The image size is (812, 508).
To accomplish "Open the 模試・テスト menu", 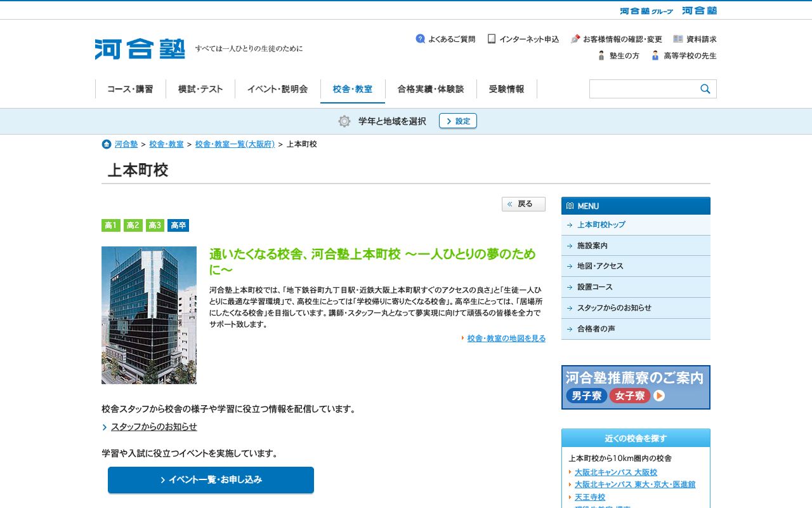I will click(200, 89).
